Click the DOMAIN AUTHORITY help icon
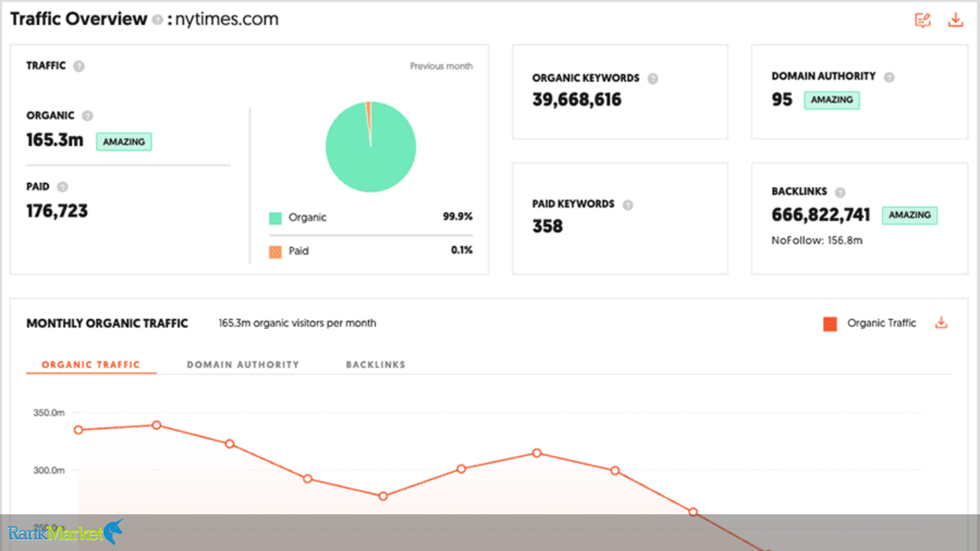The width and height of the screenshot is (980, 551). pyautogui.click(x=889, y=77)
